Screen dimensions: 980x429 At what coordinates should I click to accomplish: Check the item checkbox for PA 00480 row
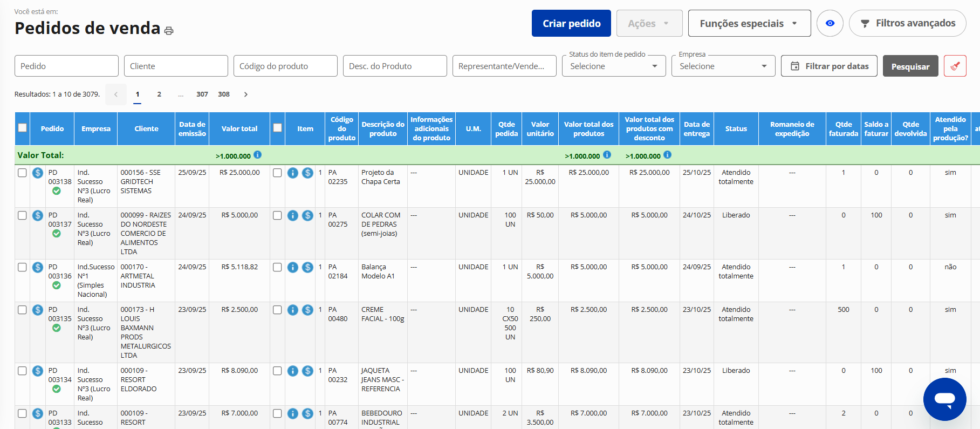pyautogui.click(x=277, y=310)
